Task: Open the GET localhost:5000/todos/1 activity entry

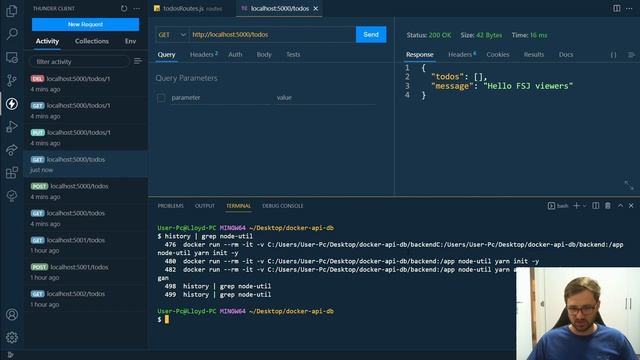Action: tap(86, 111)
